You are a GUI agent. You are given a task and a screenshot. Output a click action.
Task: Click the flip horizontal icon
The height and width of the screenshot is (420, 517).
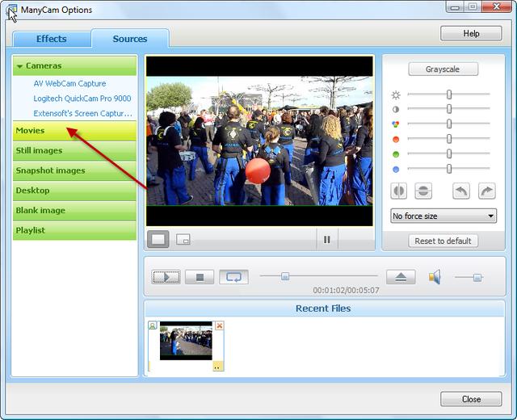click(x=398, y=191)
